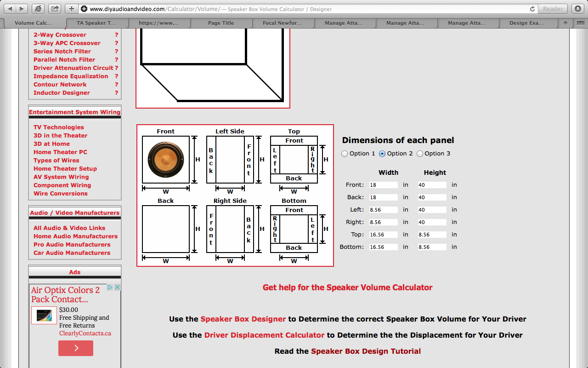Click the Back width input field
Image resolution: width=588 pixels, height=368 pixels.
[383, 197]
